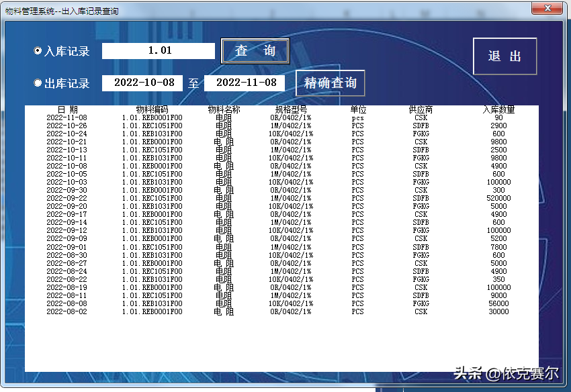Select the row dated 2022-10-26
The height and width of the screenshot is (392, 571).
click(x=282, y=126)
